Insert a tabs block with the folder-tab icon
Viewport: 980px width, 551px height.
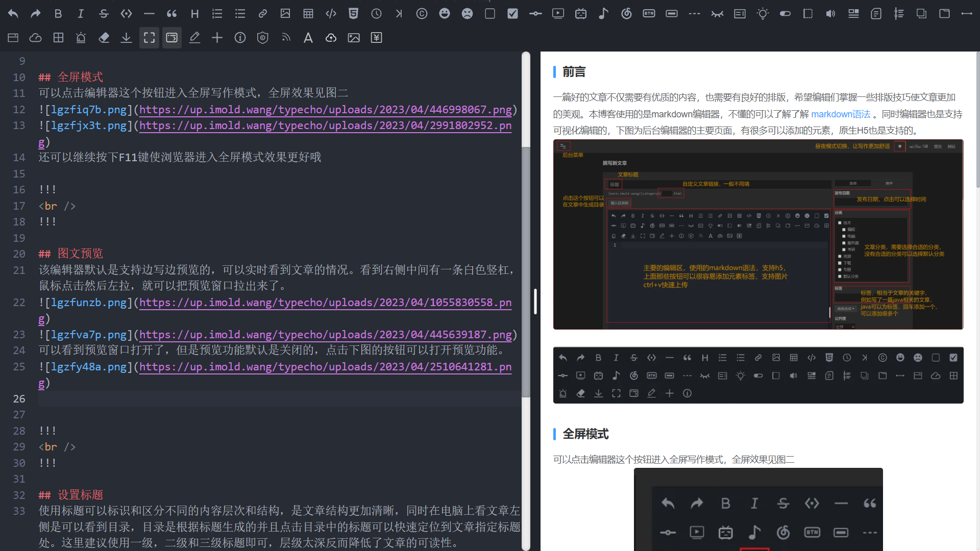click(944, 14)
